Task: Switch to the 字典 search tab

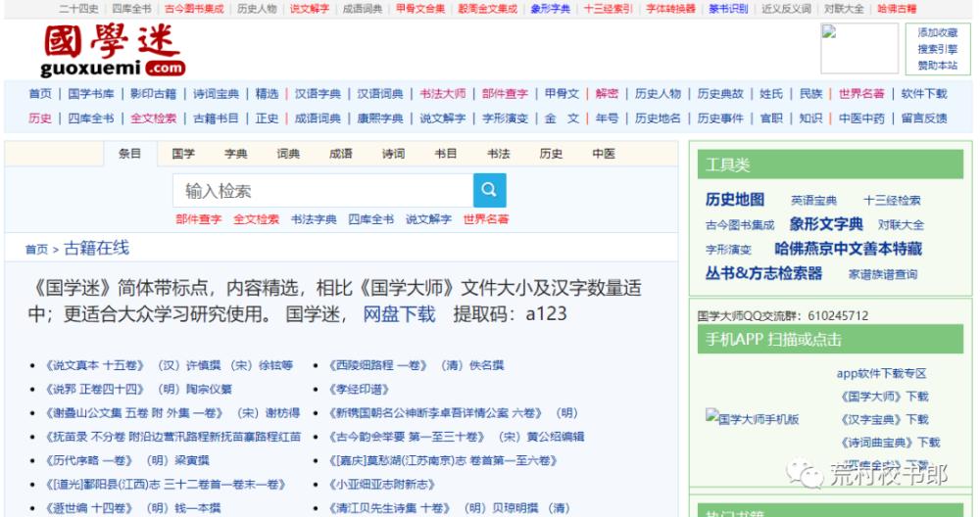Action: [235, 154]
